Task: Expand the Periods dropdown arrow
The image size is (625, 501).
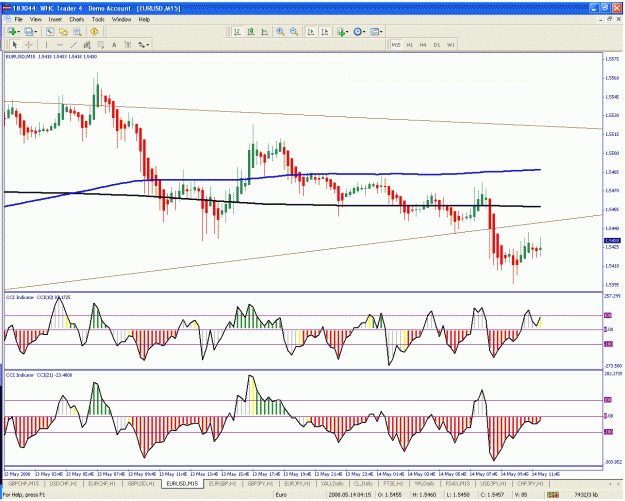Action: click(364, 32)
